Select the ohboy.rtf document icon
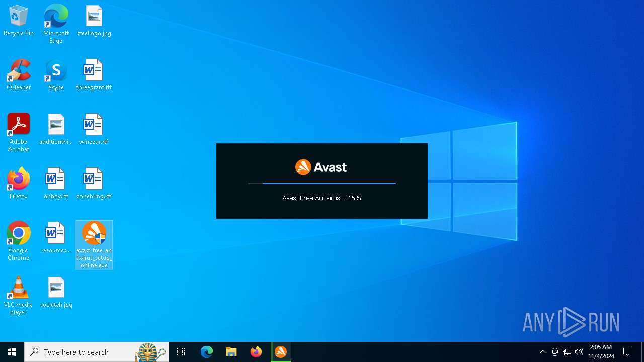The image size is (644, 362). 56,184
